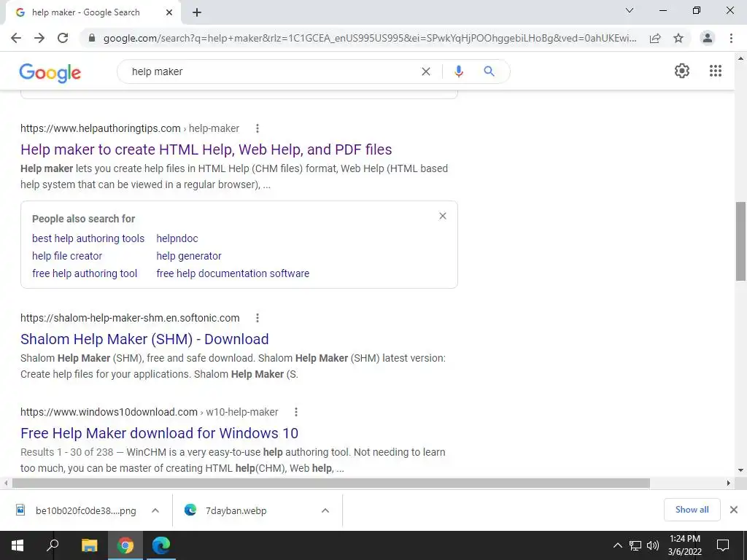Image resolution: width=747 pixels, height=560 pixels.
Task: Click the Google logo
Action: [50, 73]
